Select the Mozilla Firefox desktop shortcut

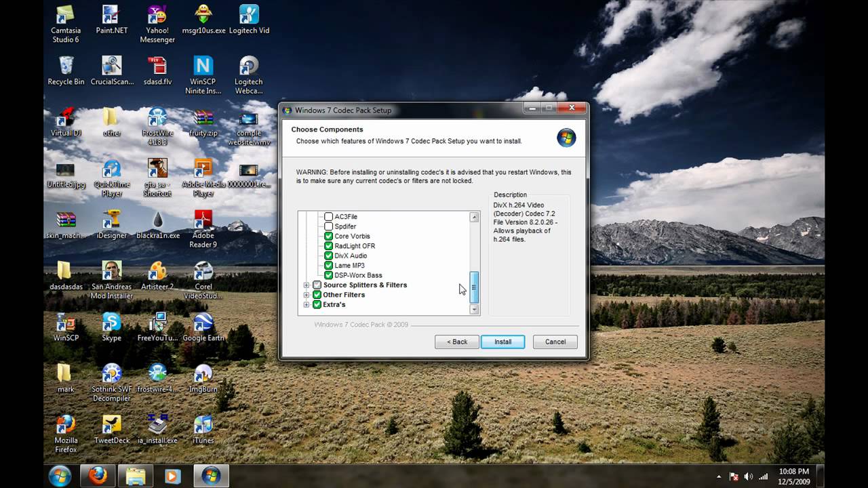click(x=66, y=434)
